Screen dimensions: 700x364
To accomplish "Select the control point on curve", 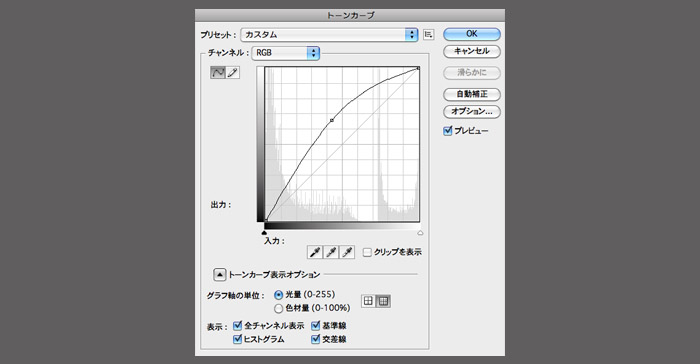I will point(332,120).
